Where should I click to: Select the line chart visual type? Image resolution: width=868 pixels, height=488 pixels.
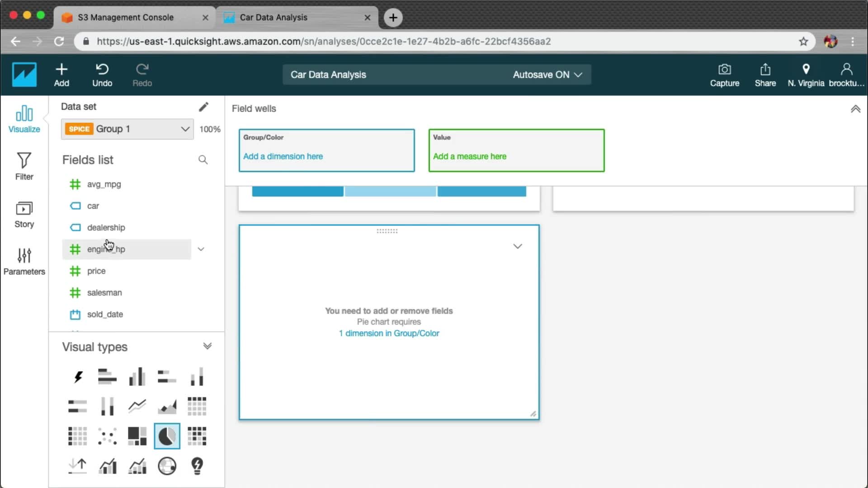[x=137, y=406]
